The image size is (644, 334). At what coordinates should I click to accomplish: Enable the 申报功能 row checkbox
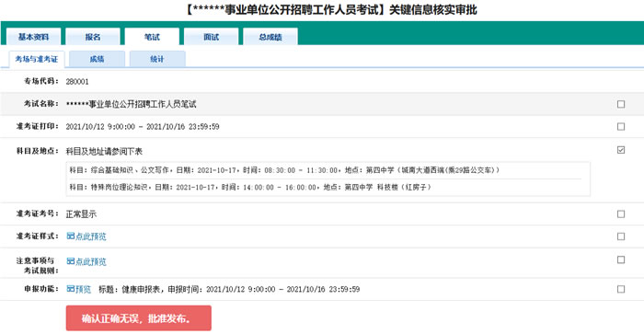621,289
